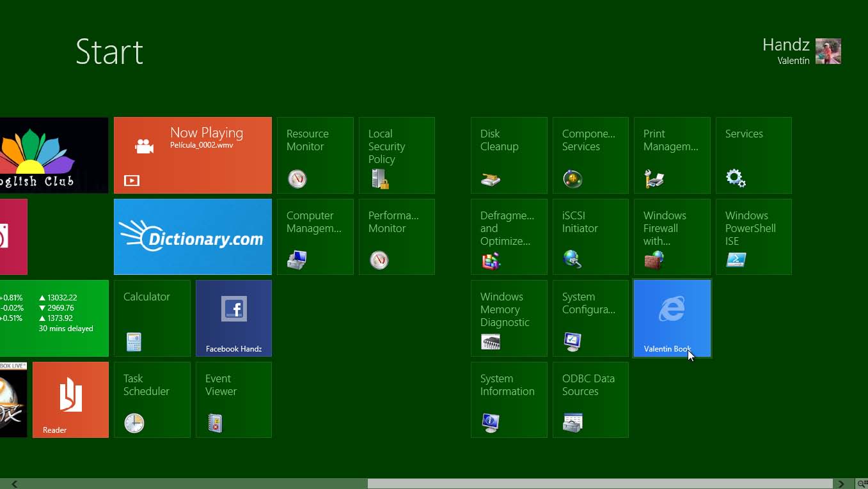Open the stock market finance tile

click(54, 318)
